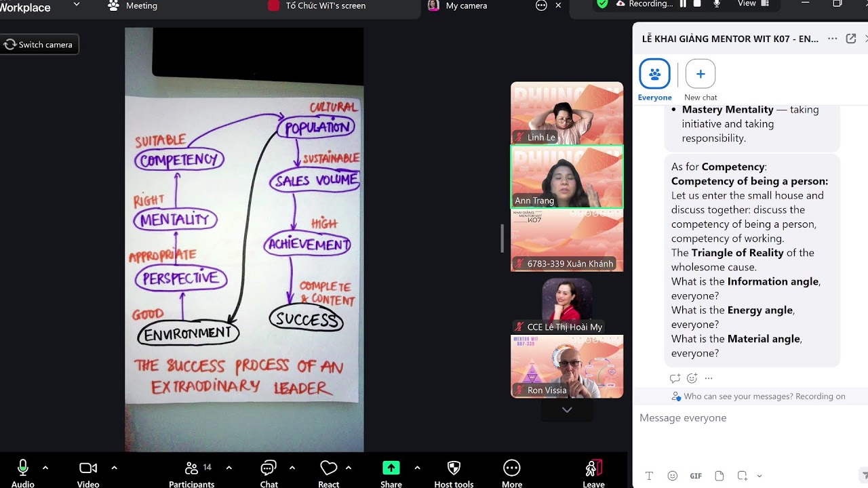Click the '14' participants count

[208, 467]
